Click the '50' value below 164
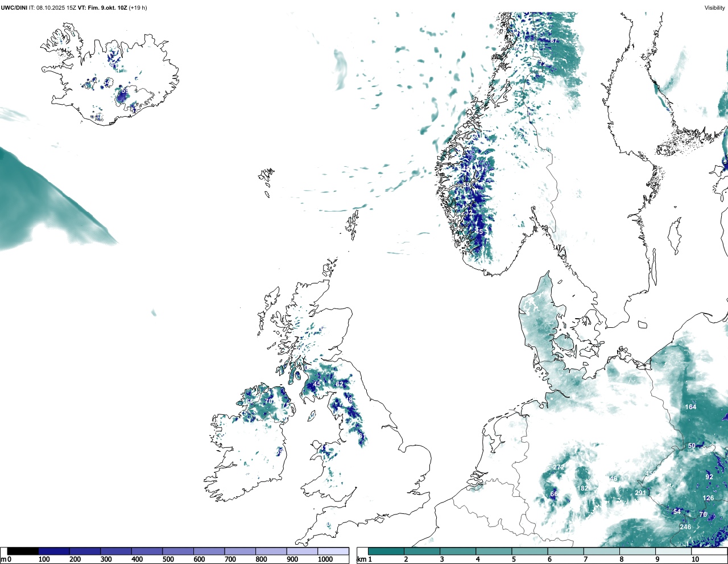This screenshot has height=564, width=728. tap(692, 446)
